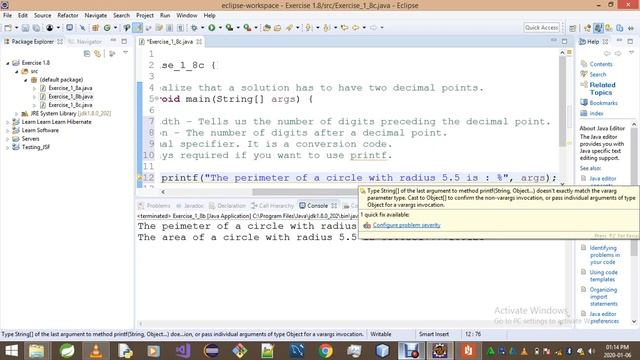Open the Refactor menu

tap(68, 16)
